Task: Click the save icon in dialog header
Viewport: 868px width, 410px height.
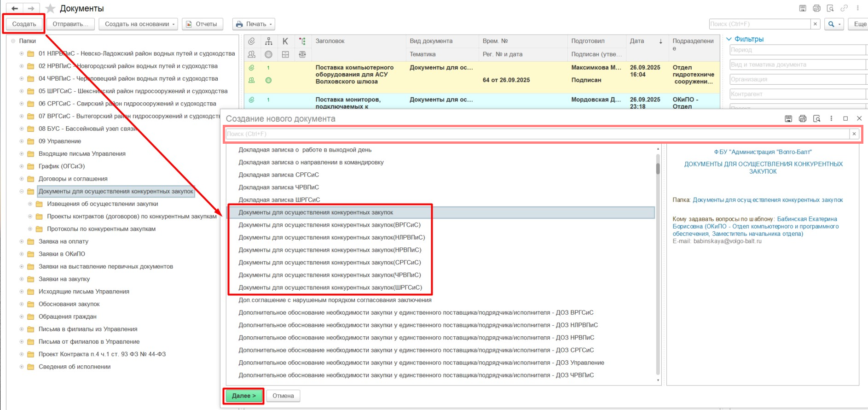Action: tap(788, 118)
